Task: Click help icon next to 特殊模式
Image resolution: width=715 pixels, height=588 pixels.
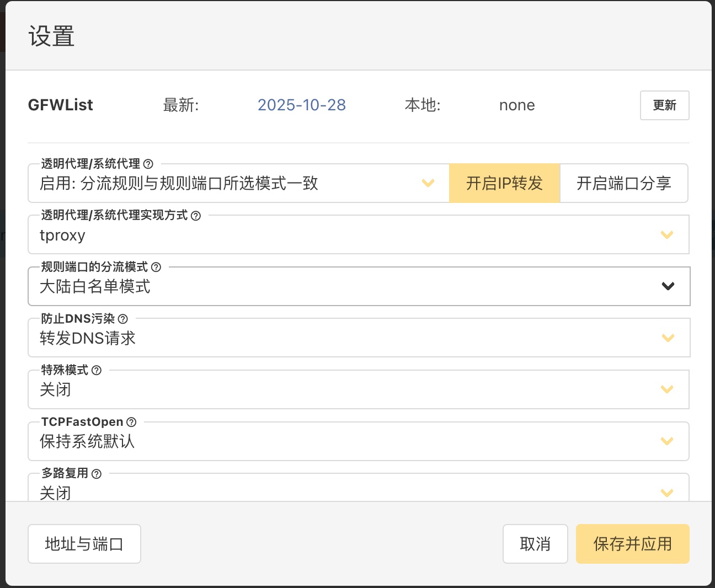Action: pos(97,370)
